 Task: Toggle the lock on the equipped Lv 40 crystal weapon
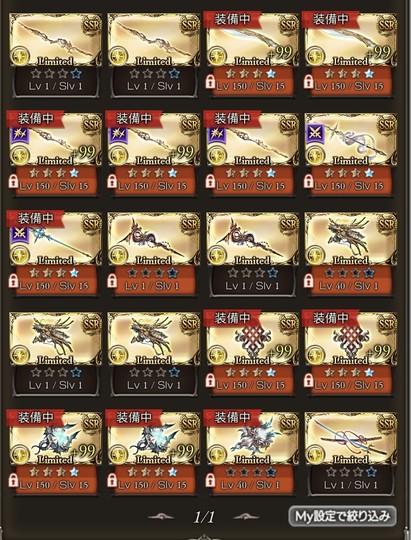click(210, 480)
